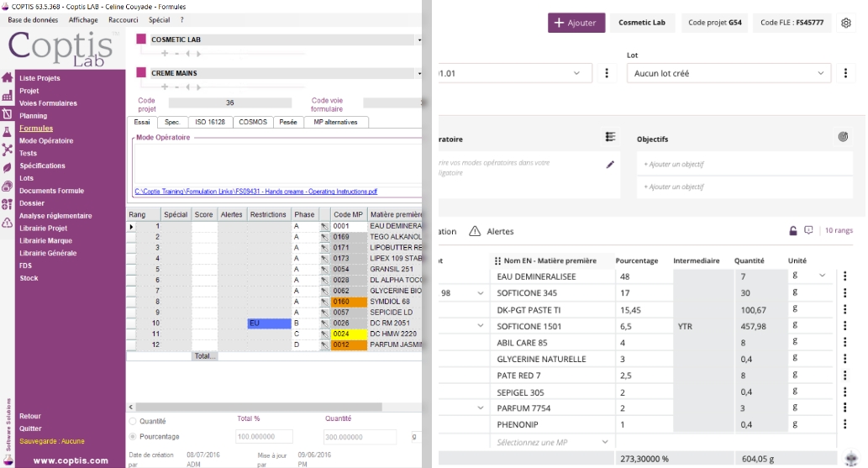
Task: Open three-dot menu for PHENONIP row
Action: coord(844,424)
